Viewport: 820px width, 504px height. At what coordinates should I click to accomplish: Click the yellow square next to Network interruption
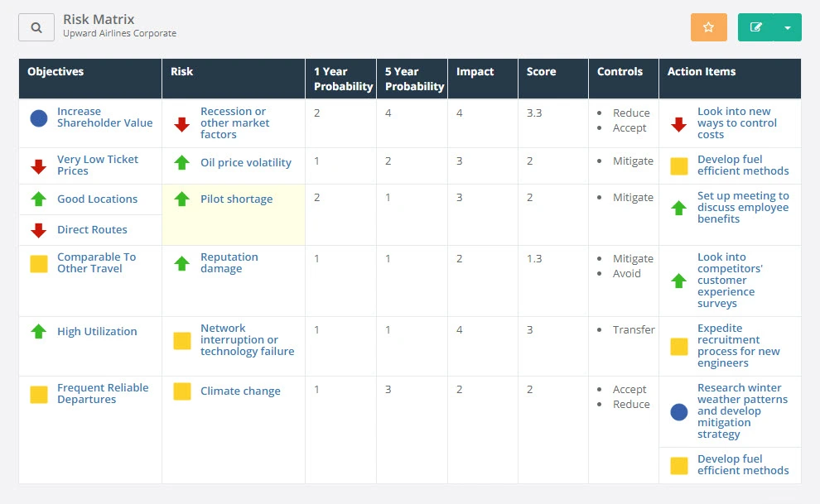coord(181,341)
